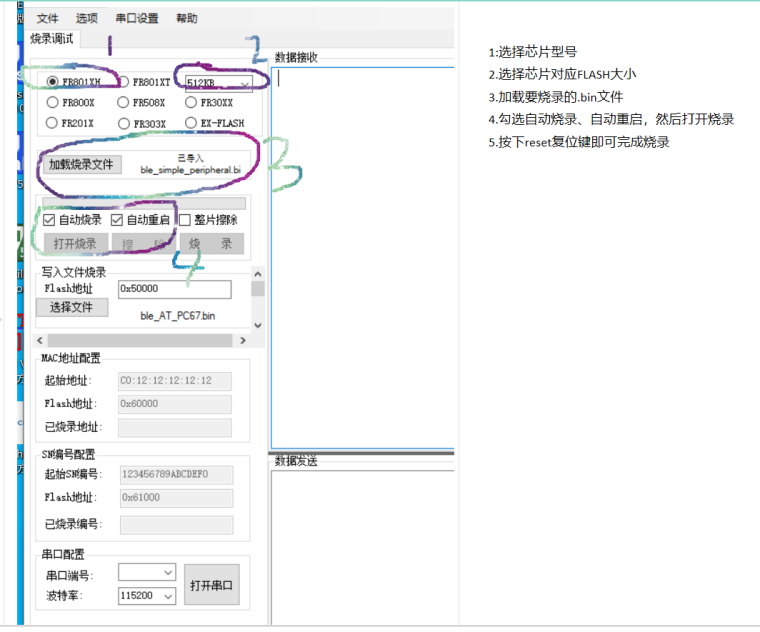Click the 0x50000 Flash地址 input field
760x632 pixels.
coord(174,289)
